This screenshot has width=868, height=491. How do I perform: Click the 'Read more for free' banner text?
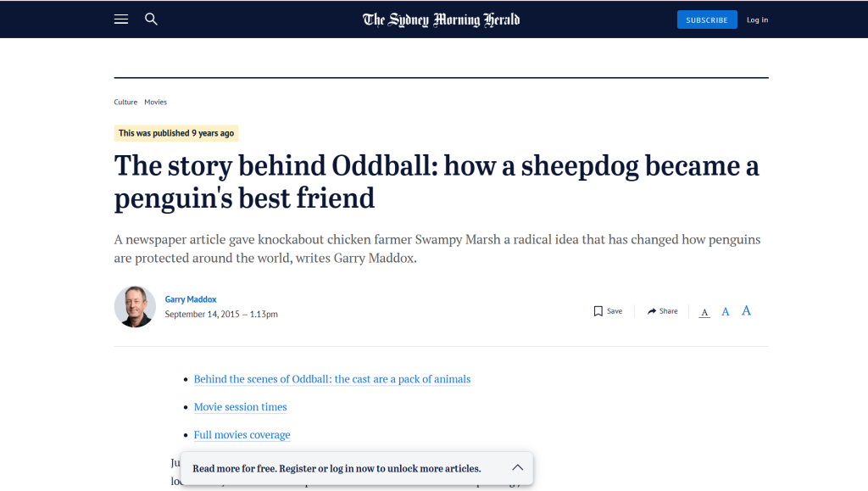[x=337, y=468]
